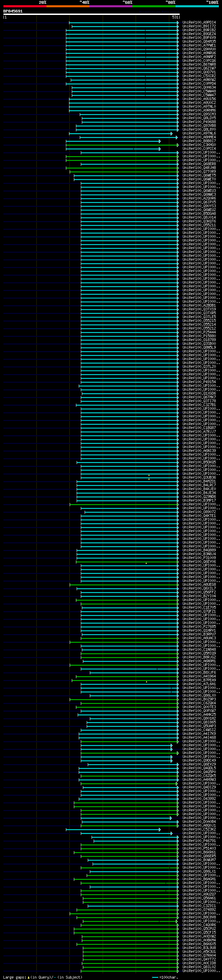Click the UniRef100_Q1HRV1 hit
This screenshot has height=980, width=222.
click(x=199, y=630)
